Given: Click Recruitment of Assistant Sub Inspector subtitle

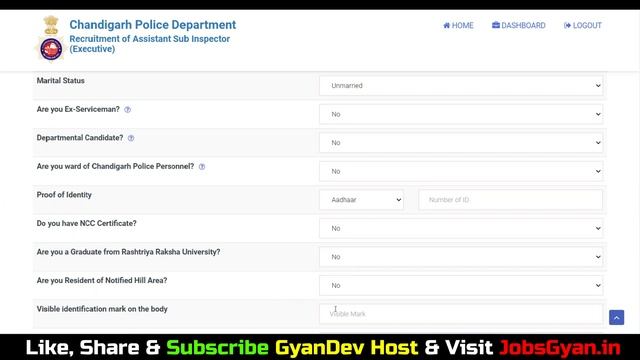Looking at the screenshot, I should click(x=149, y=44).
